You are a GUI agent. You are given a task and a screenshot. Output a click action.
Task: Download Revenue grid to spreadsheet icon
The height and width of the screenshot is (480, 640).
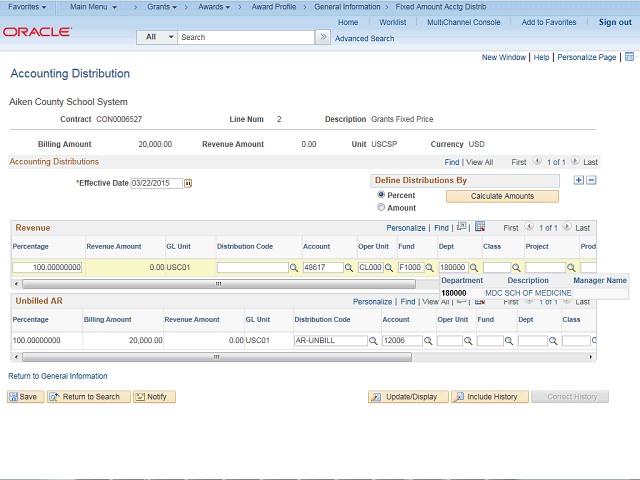pyautogui.click(x=480, y=227)
